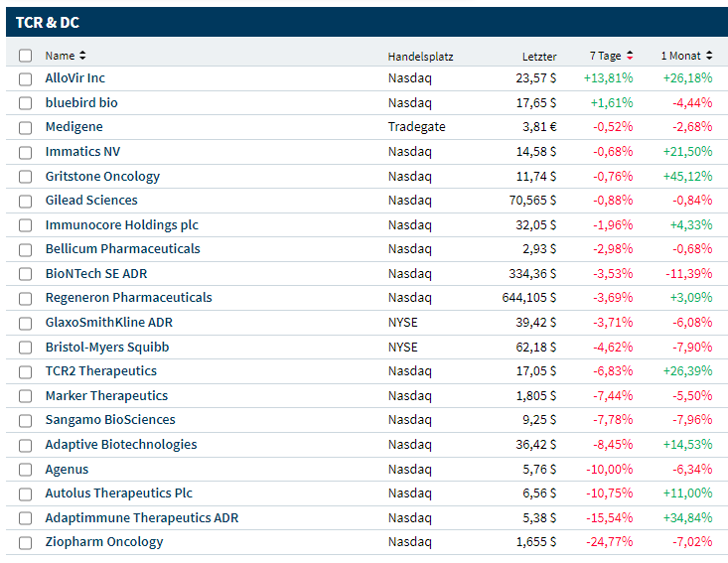The height and width of the screenshot is (563, 728).
Task: Click the Letzter column header
Action: [539, 57]
